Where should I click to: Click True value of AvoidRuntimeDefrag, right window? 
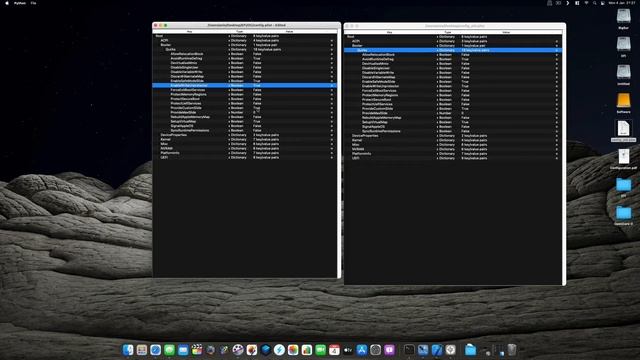tap(465, 59)
